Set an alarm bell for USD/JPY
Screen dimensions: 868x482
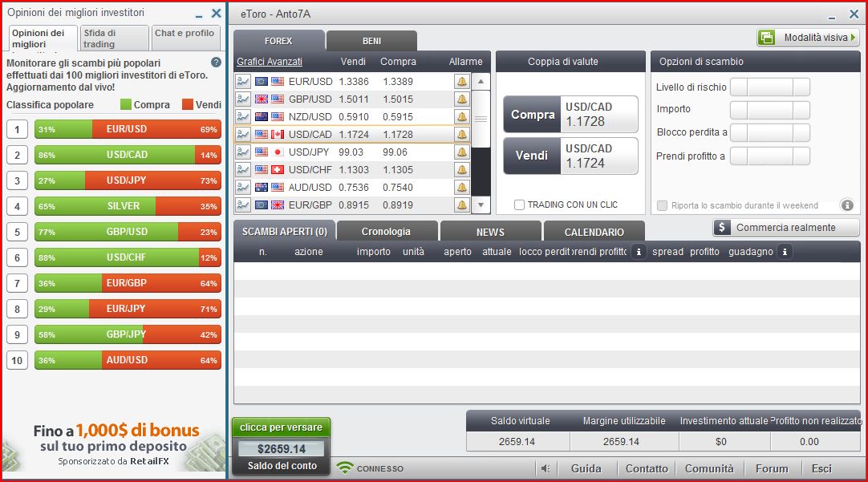[462, 152]
